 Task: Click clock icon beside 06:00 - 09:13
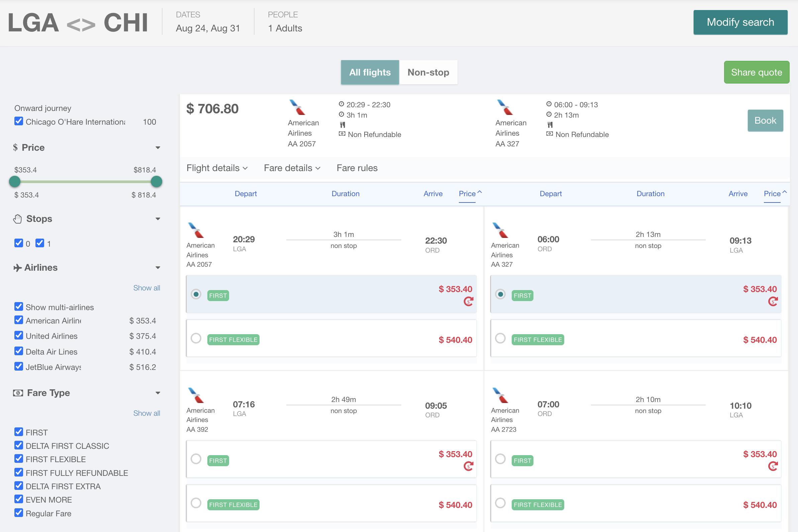click(549, 104)
